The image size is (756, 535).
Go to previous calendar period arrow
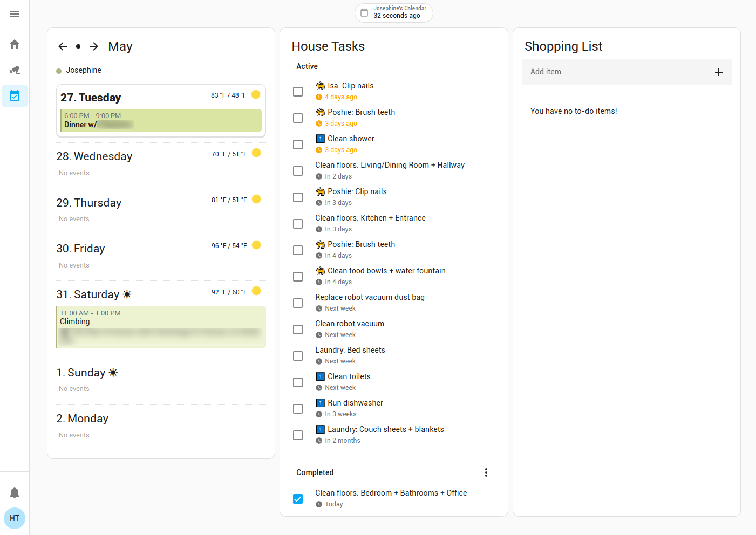pos(63,46)
